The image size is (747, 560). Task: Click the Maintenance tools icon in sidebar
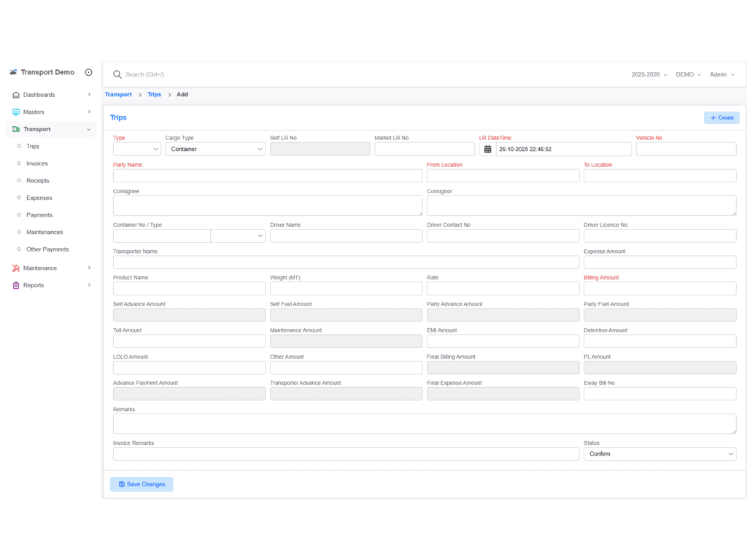(16, 268)
